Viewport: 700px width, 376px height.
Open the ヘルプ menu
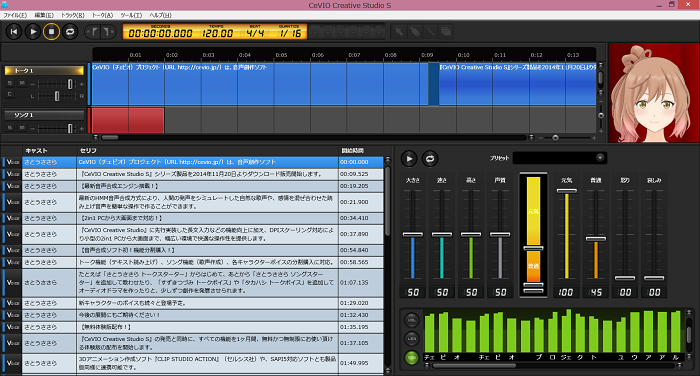pyautogui.click(x=160, y=15)
